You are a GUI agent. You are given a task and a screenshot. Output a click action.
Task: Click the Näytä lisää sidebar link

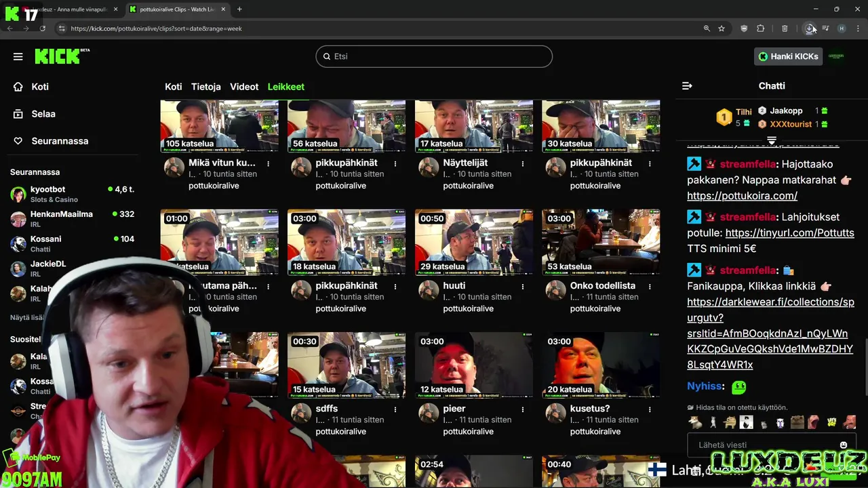tap(25, 317)
